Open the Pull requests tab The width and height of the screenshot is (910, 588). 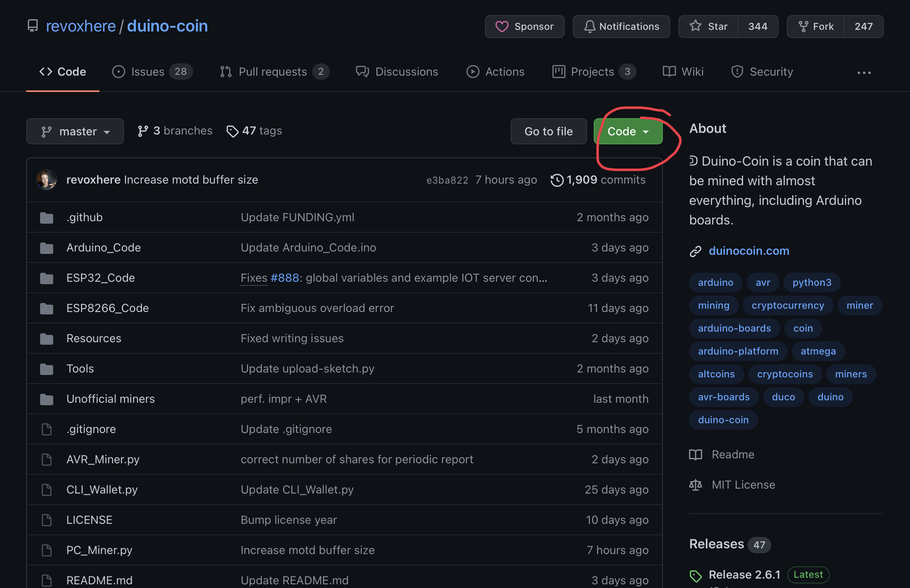click(x=273, y=72)
